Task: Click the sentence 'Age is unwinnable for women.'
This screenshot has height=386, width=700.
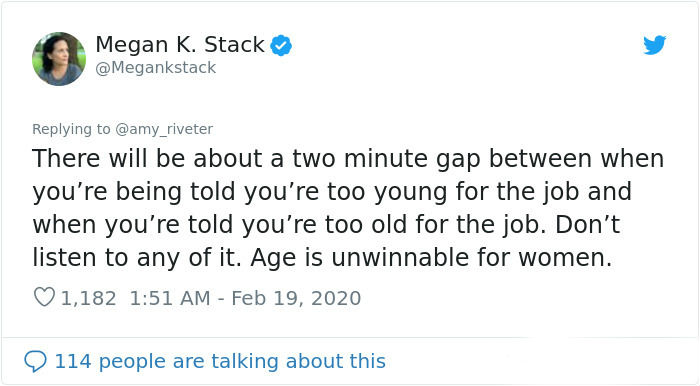Action: pyautogui.click(x=431, y=258)
